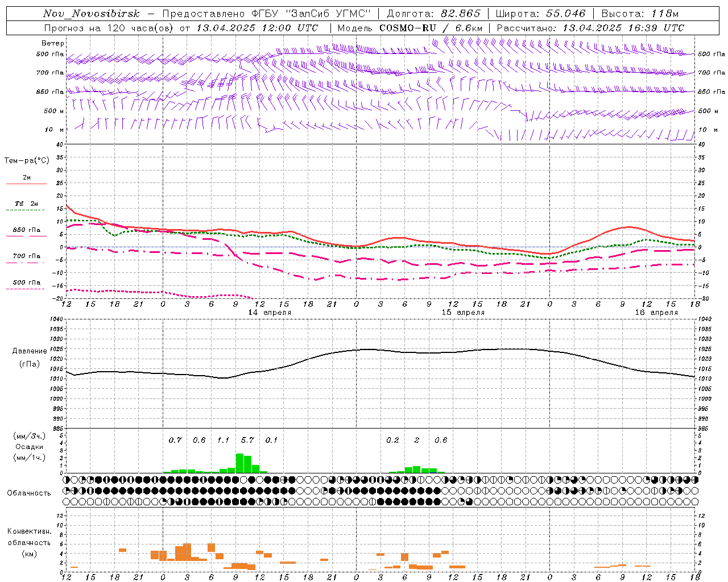728x582 pixels.
Task: Select the latitude value 55.046
Action: 566,14
